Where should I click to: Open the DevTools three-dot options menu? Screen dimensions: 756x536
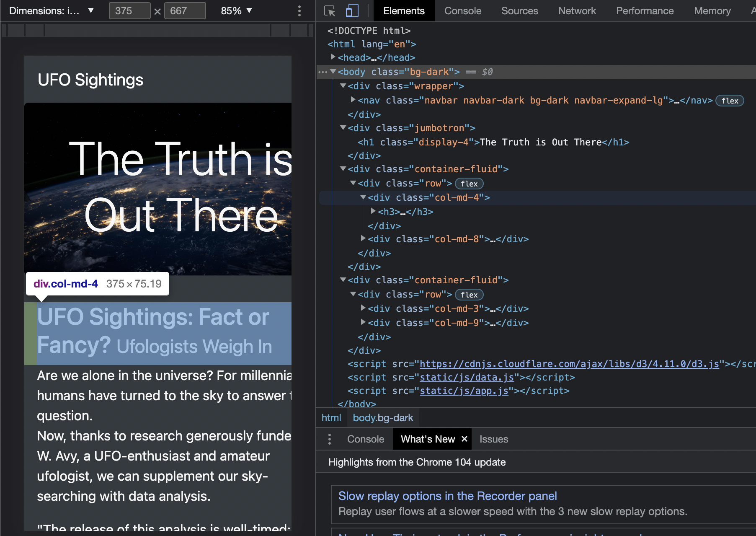coord(299,11)
